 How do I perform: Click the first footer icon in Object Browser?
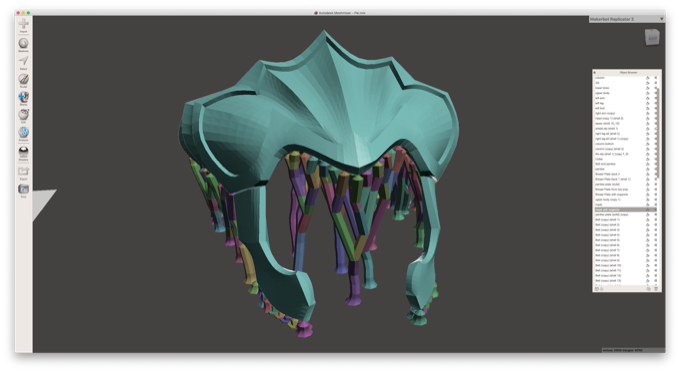click(x=597, y=289)
